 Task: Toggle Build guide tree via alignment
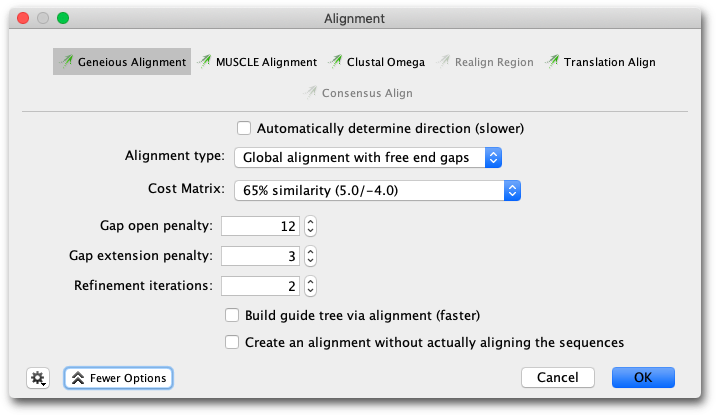(x=232, y=315)
